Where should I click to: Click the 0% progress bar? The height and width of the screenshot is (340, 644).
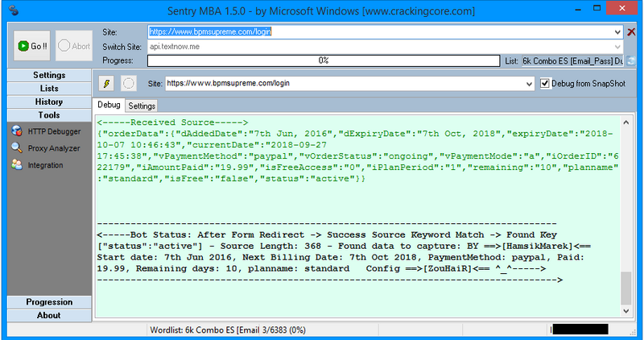coord(324,61)
